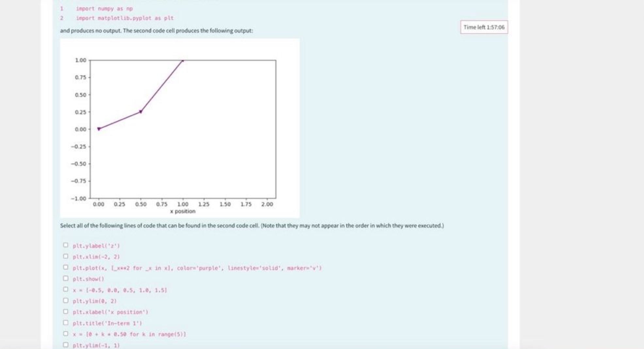Click the 'import numpy as np' code line

104,9
